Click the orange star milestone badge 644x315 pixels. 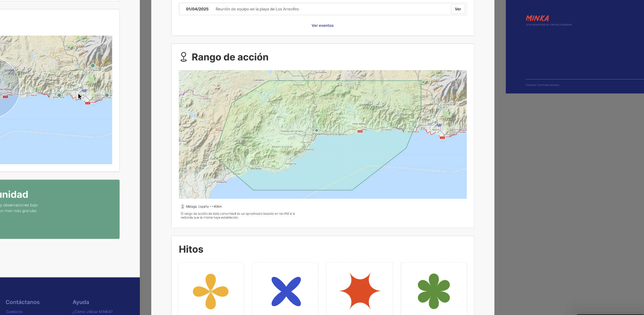pyautogui.click(x=360, y=291)
